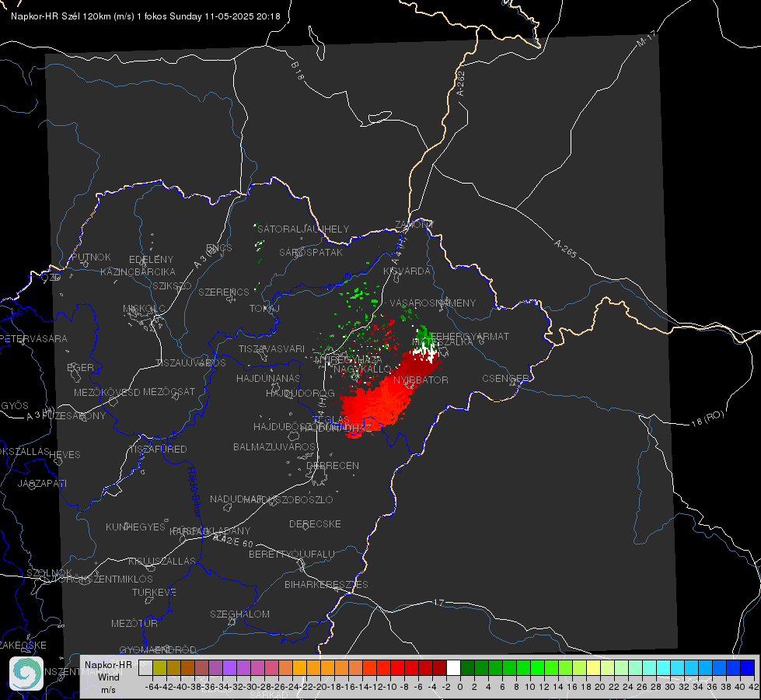Click the TISZAÚJVÁROS label
This screenshot has width=761, height=700.
point(190,363)
